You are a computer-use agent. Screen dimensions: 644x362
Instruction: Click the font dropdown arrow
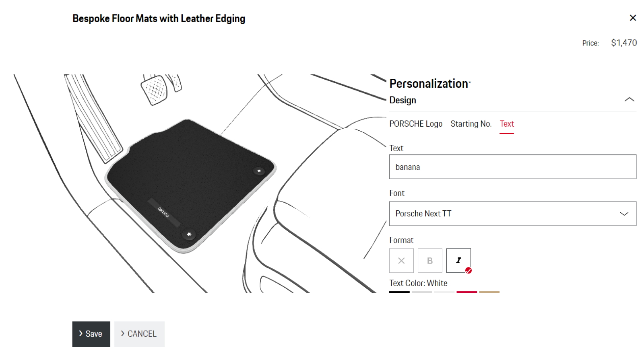624,214
